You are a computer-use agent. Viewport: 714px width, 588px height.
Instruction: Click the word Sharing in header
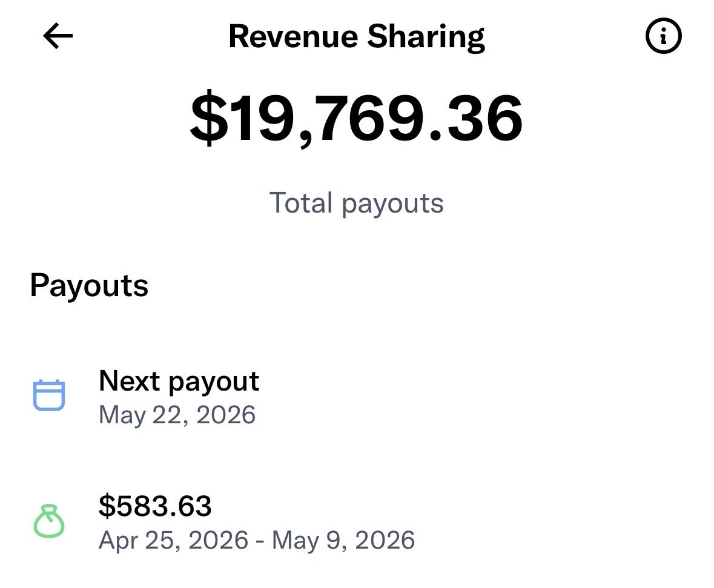tap(426, 38)
